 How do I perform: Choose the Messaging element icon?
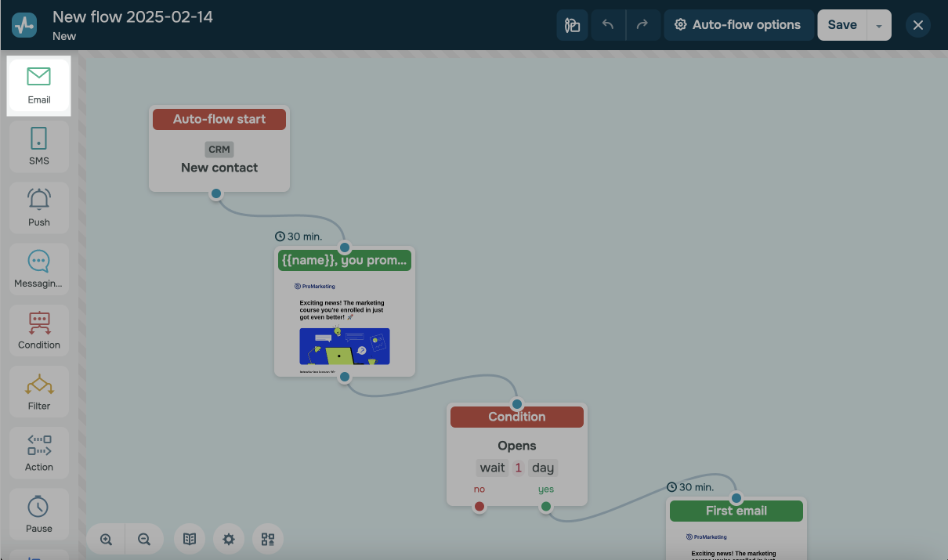point(38,269)
